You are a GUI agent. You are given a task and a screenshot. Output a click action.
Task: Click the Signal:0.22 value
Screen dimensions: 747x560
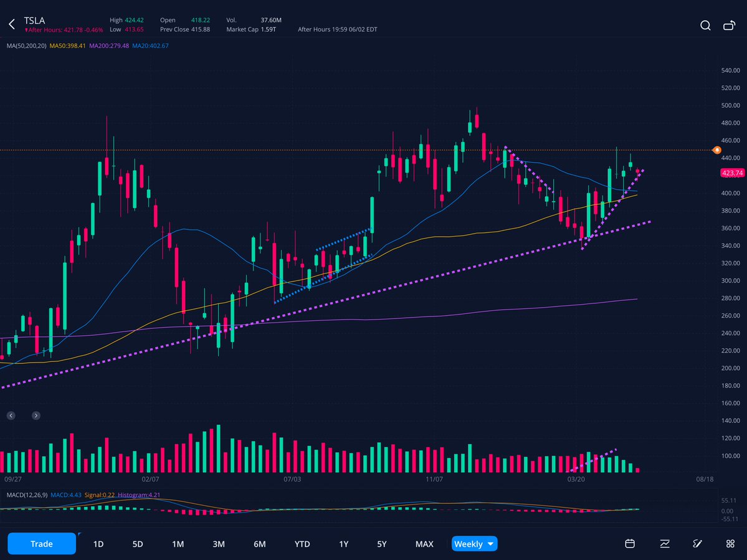coord(100,495)
